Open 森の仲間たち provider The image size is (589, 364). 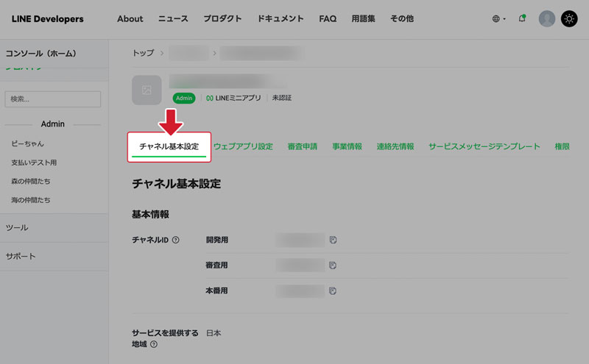point(31,181)
